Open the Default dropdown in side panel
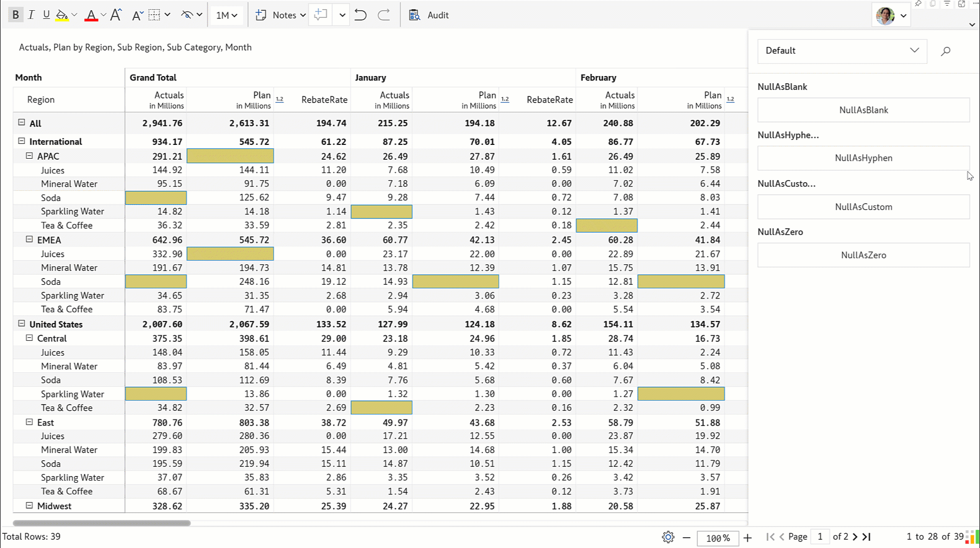The height and width of the screenshot is (548, 980). [842, 51]
